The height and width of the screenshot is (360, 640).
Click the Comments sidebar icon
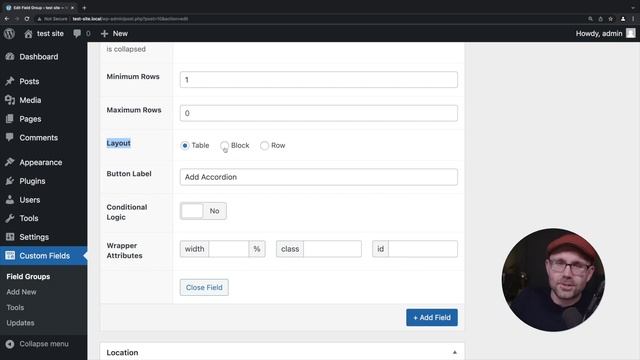pyautogui.click(x=10, y=138)
